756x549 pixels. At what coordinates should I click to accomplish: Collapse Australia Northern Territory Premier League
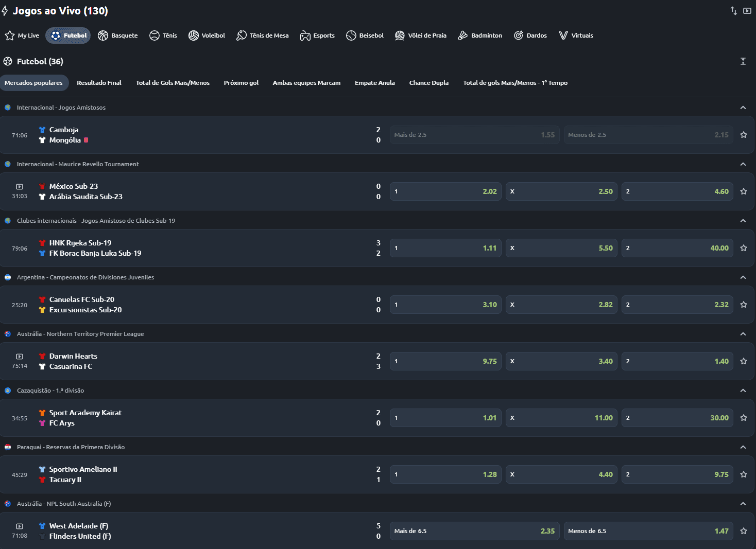pyautogui.click(x=743, y=334)
